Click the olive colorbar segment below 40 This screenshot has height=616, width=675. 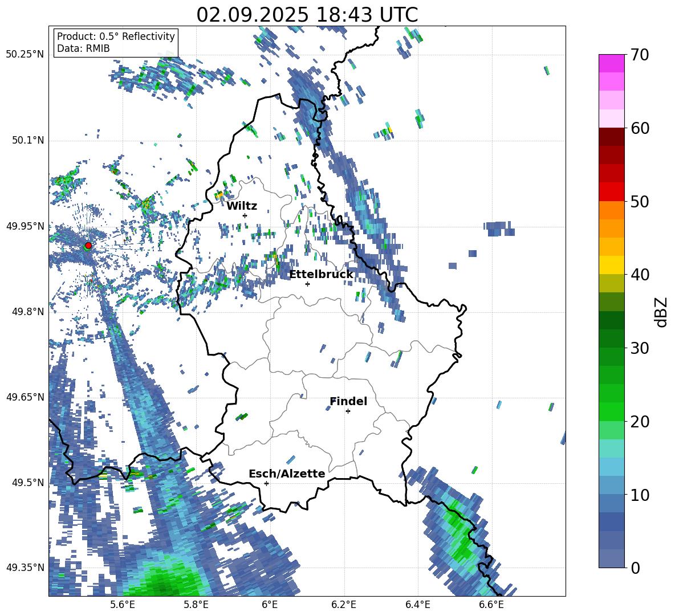point(611,283)
